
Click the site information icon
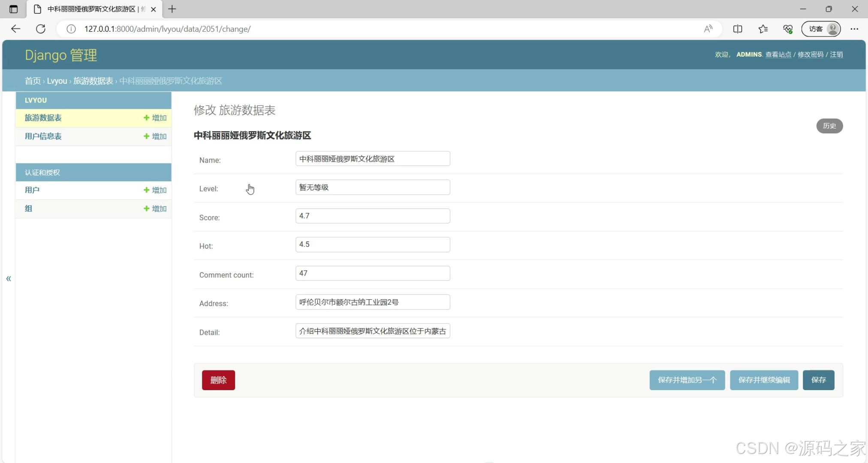(x=71, y=29)
